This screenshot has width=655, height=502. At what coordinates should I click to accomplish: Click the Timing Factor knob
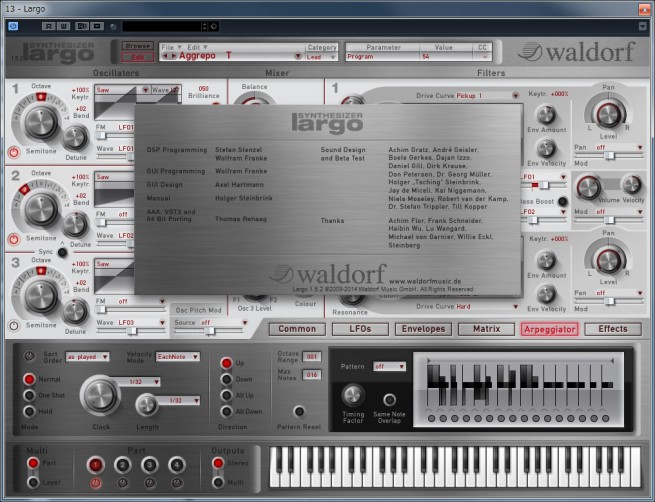[353, 395]
